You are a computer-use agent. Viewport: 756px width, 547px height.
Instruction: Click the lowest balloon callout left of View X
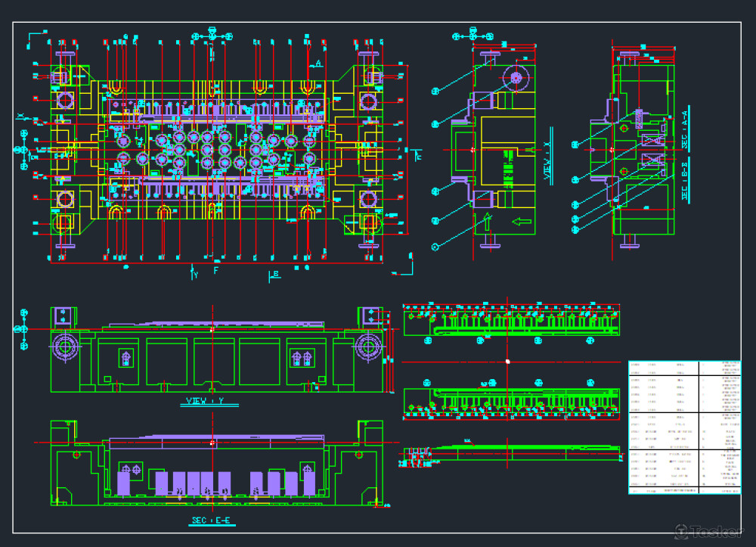435,246
